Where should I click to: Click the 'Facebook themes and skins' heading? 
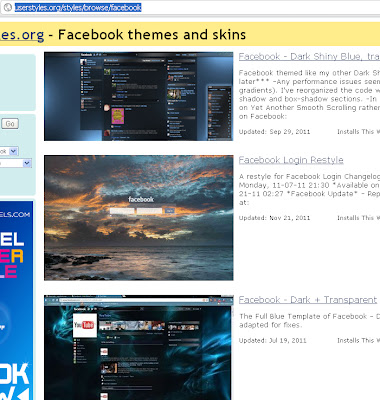[152, 35]
